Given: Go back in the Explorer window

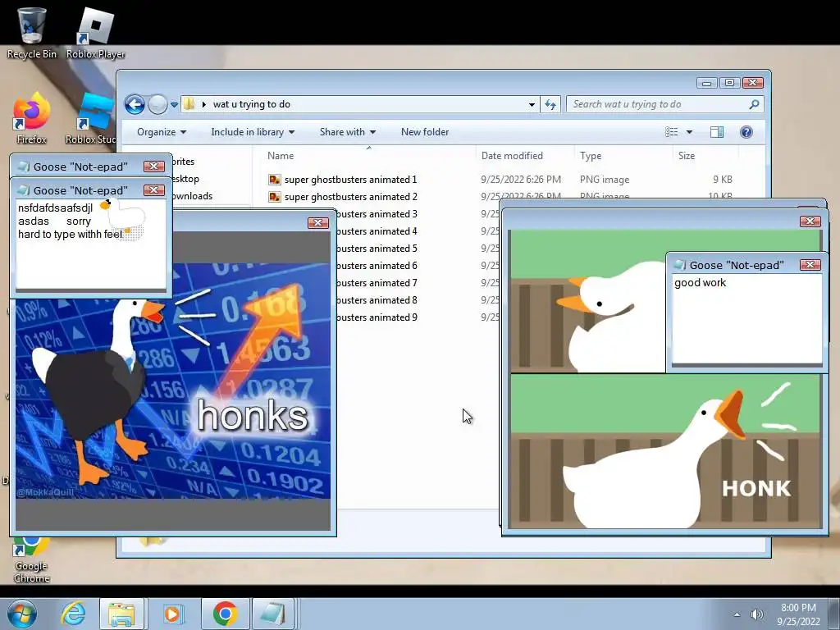Looking at the screenshot, I should pyautogui.click(x=135, y=104).
